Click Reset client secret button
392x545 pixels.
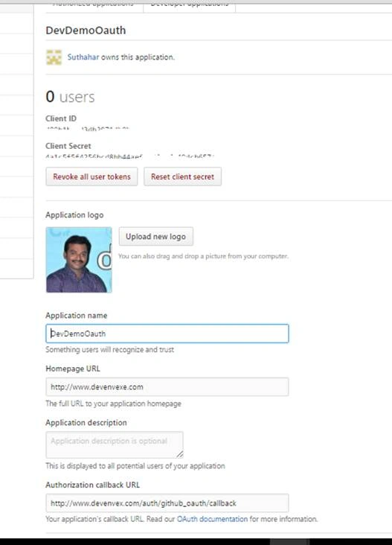[183, 176]
